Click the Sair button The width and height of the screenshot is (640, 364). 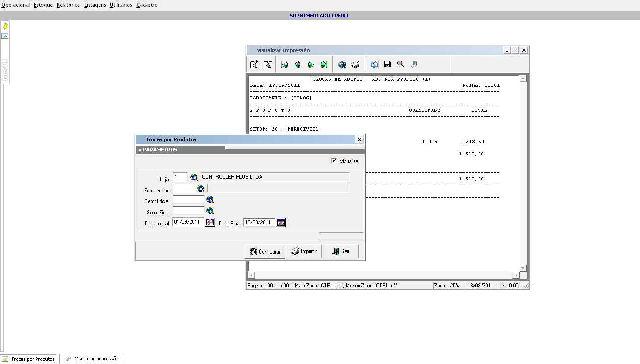[x=341, y=251]
